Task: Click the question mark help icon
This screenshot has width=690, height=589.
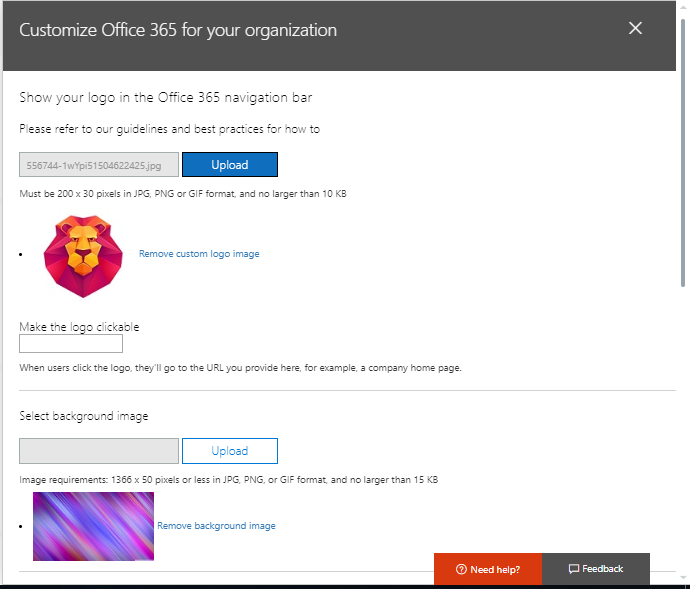Action: coord(461,569)
